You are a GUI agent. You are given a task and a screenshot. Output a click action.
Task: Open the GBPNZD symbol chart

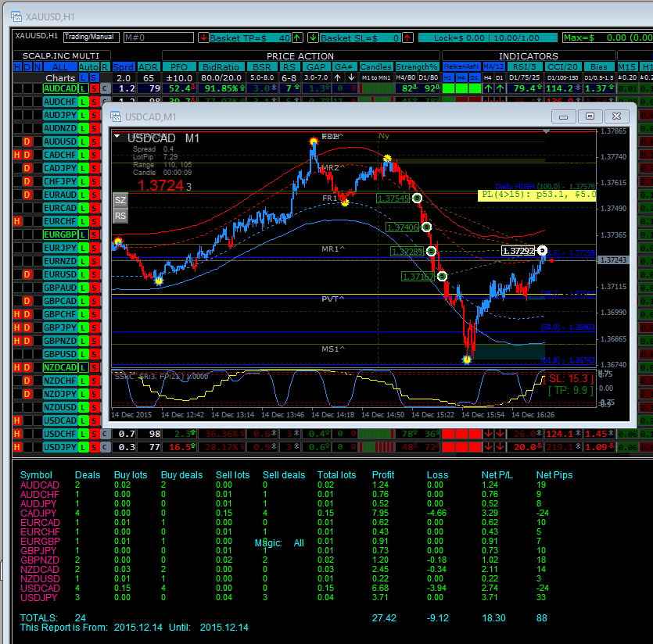click(60, 341)
